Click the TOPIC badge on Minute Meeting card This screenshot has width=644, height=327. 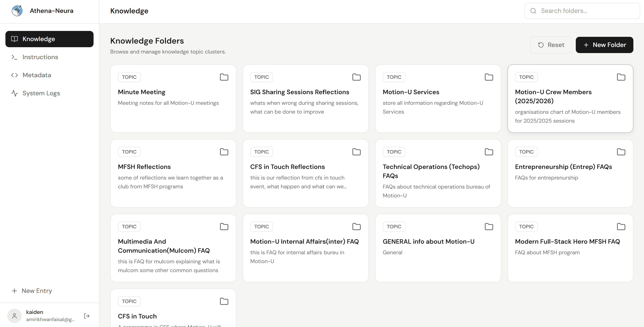[129, 77]
